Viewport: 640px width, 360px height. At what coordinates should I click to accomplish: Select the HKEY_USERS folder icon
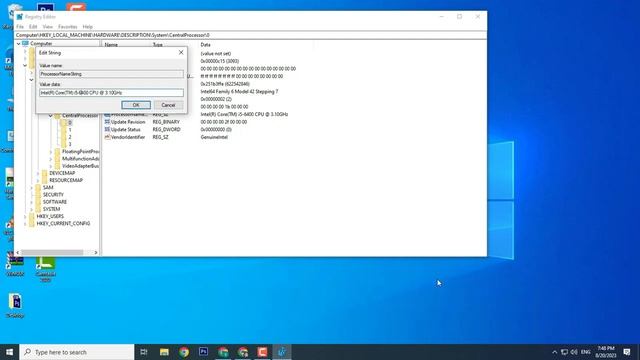click(x=31, y=216)
